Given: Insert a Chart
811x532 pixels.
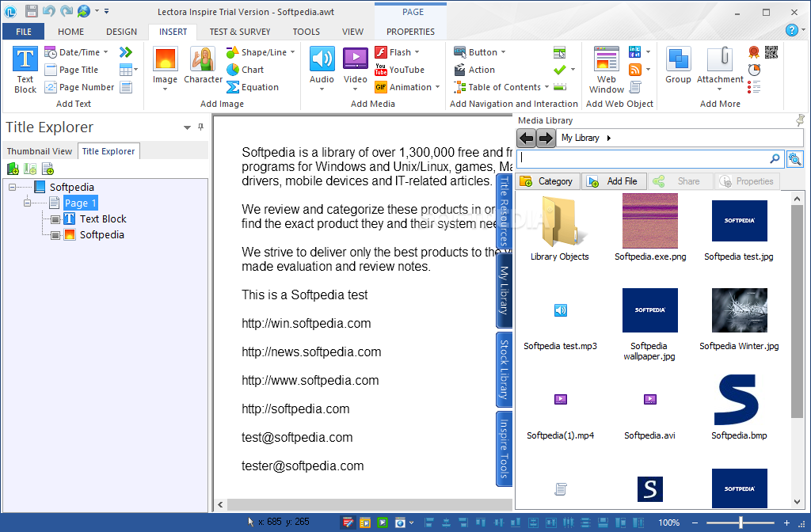Looking at the screenshot, I should (246, 70).
